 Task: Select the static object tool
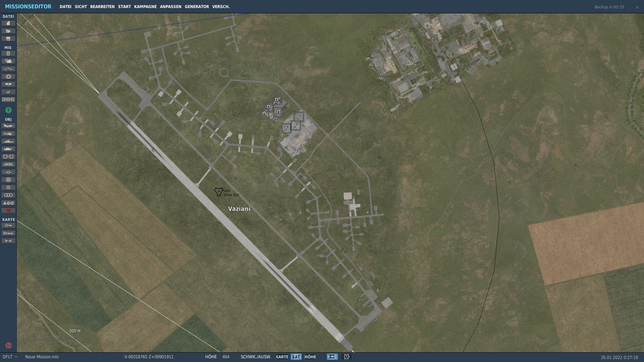8,157
